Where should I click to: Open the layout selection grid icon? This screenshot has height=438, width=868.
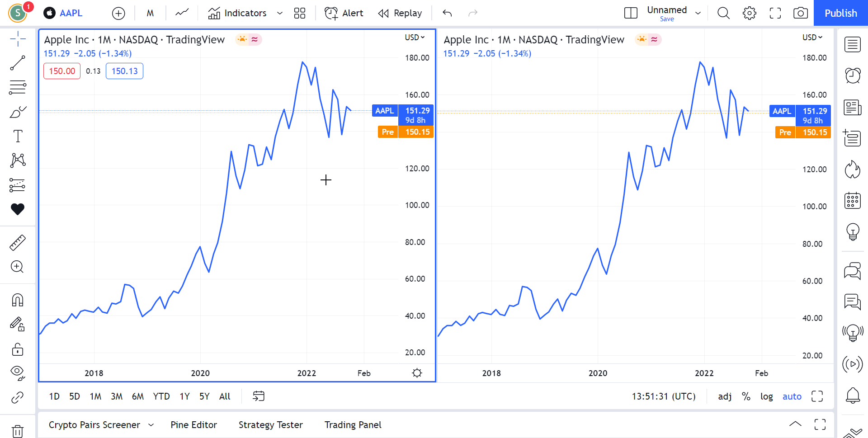pos(299,13)
